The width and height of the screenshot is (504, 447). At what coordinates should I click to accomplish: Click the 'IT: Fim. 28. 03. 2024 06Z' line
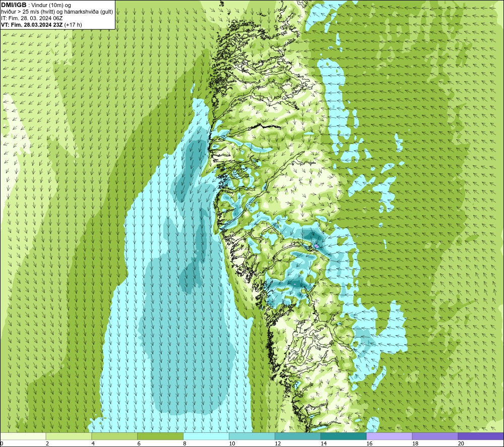31,18
